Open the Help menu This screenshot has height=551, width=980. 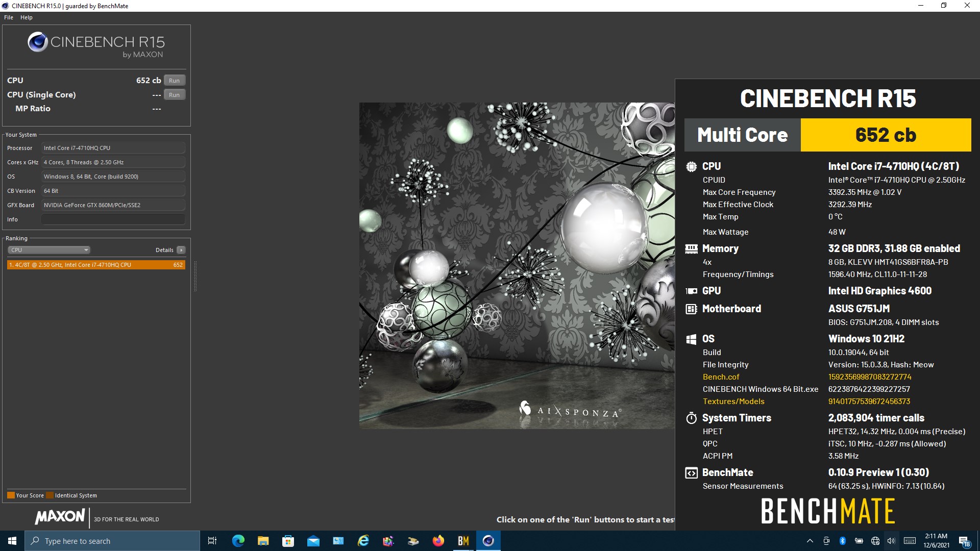(x=27, y=17)
